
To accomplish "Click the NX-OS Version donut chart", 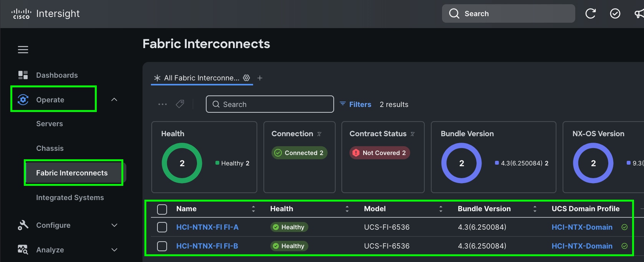I will pyautogui.click(x=593, y=163).
